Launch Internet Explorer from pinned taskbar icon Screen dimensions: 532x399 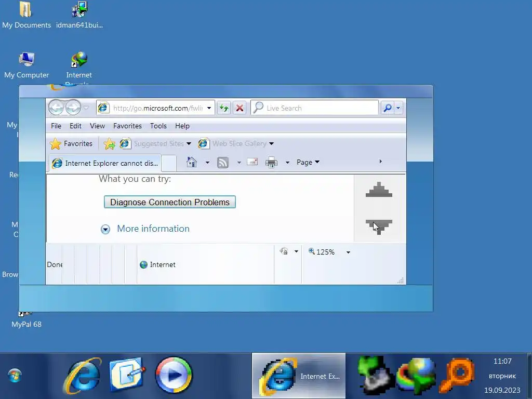[x=83, y=376]
